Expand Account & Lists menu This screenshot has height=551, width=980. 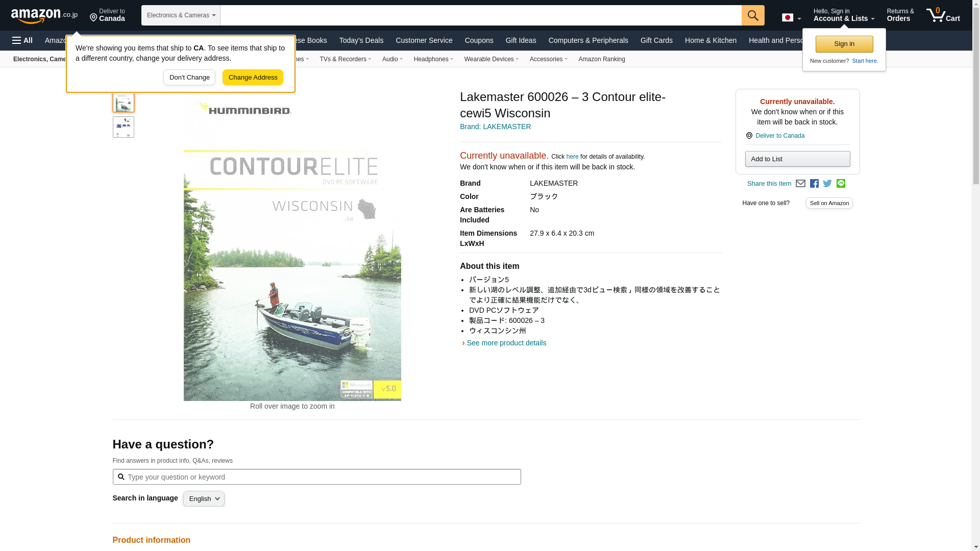coord(844,15)
